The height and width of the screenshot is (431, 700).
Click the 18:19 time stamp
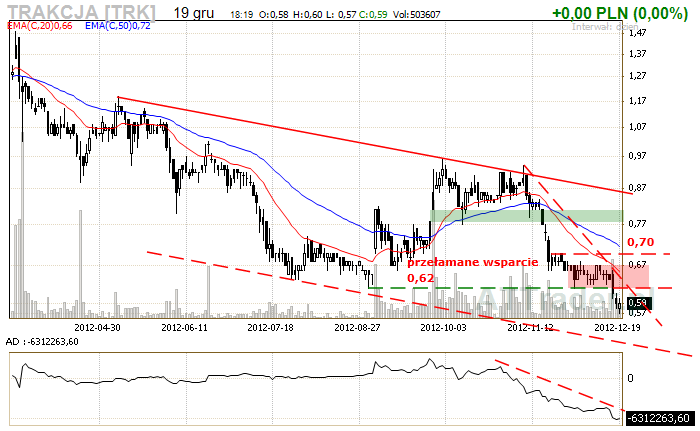click(242, 15)
